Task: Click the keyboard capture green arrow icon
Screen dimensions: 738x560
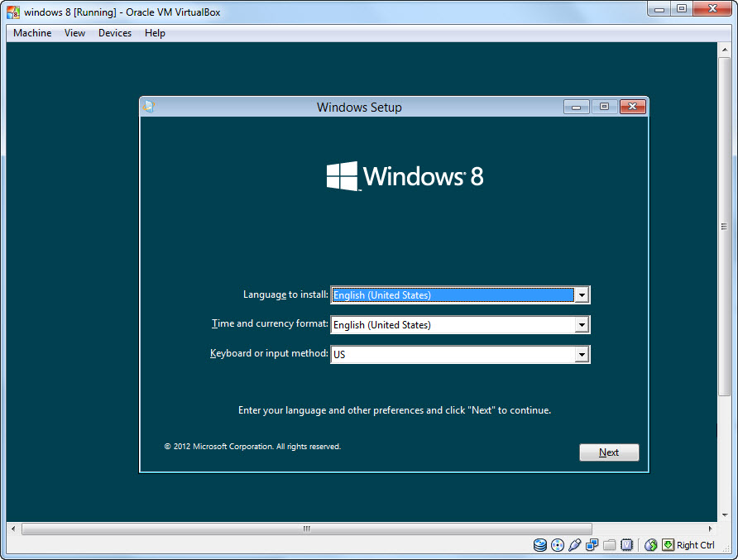Action: tap(668, 545)
